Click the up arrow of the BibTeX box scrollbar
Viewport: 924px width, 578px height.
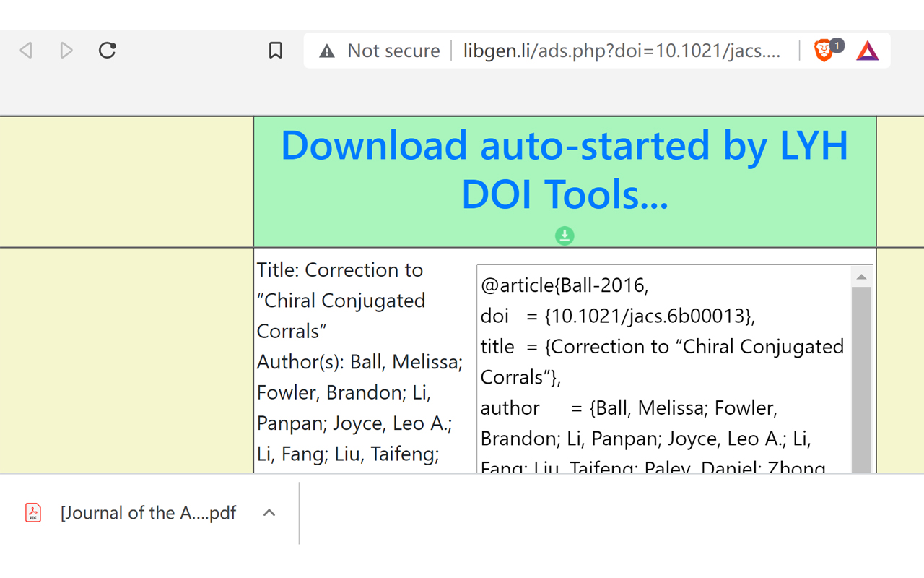861,277
